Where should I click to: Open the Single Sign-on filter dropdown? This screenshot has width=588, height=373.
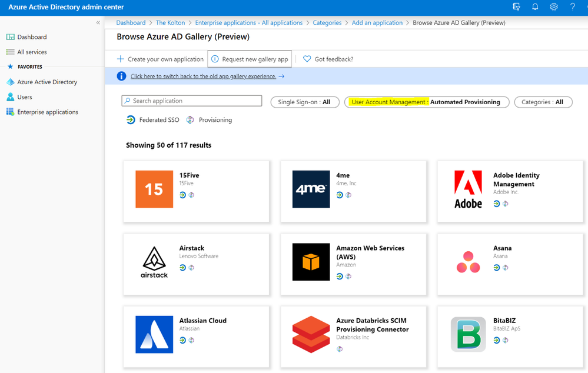pyautogui.click(x=305, y=102)
